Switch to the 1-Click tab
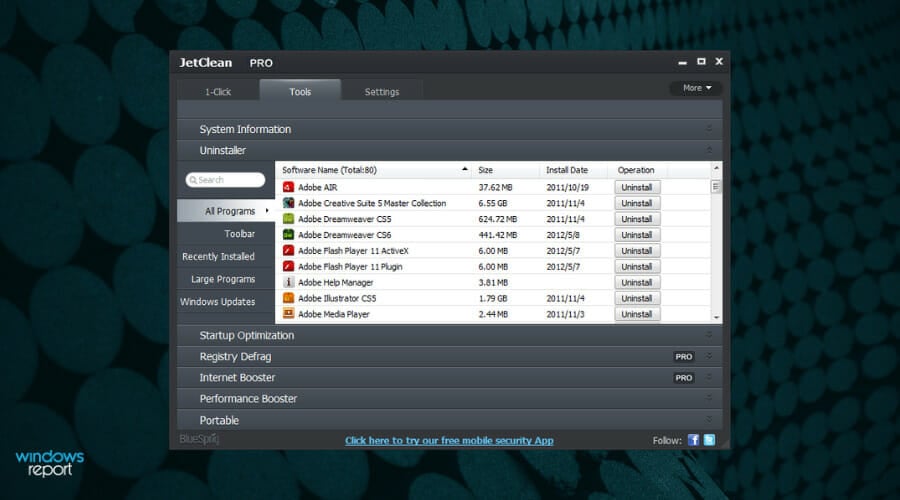 point(218,92)
